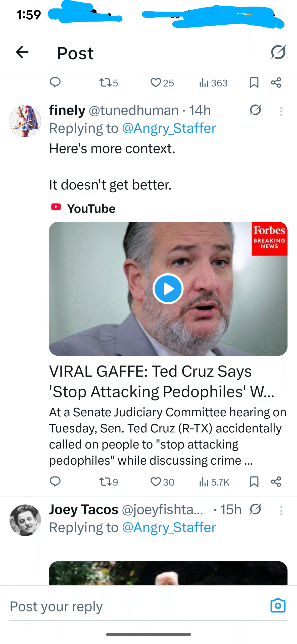Open the VIRAL GAFFE Ted Cruz video title
This screenshot has height=644, width=297.
tap(162, 381)
